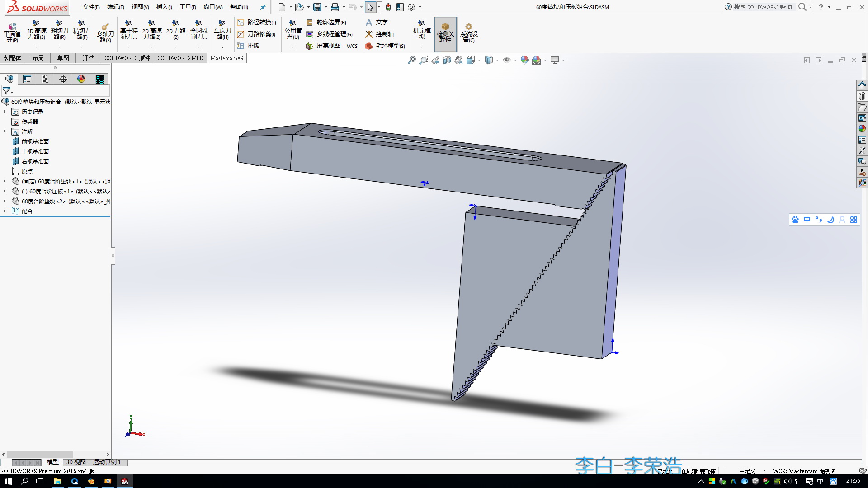Open the 机床模拟 icon

pos(421,31)
